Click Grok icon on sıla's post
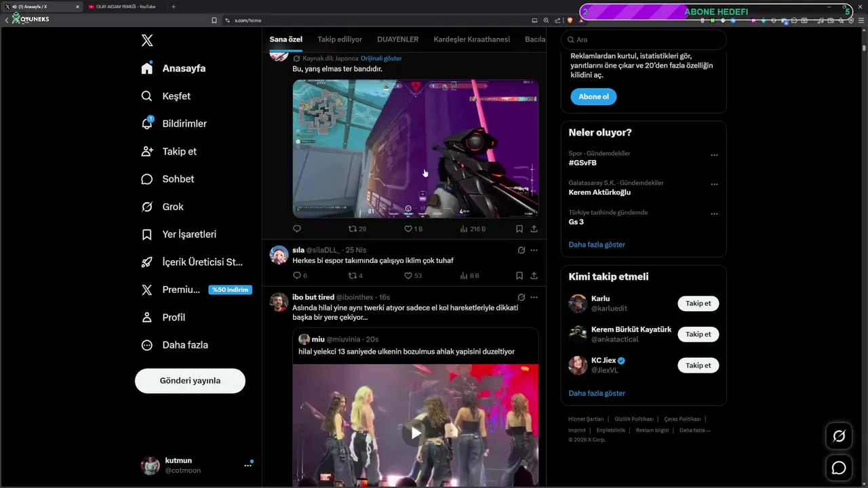The image size is (868, 488). pos(521,250)
